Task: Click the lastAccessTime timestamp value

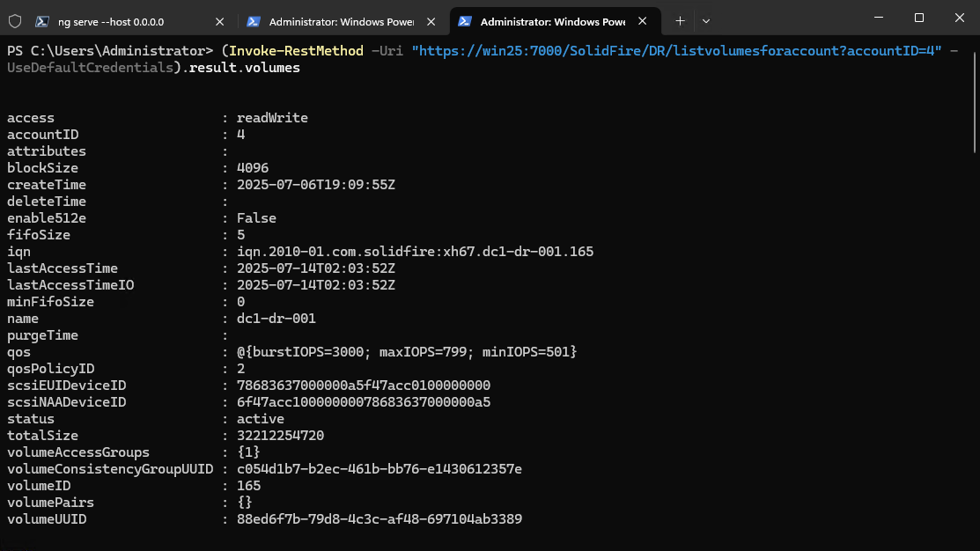Action: click(x=315, y=268)
